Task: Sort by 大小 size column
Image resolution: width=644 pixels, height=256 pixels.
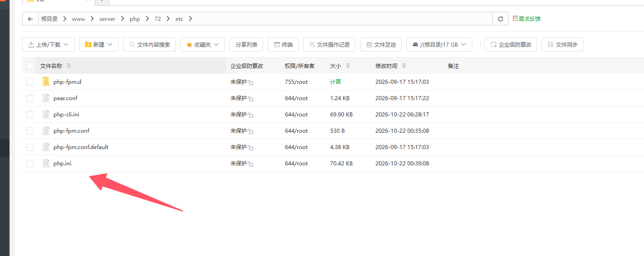Action: [348, 66]
